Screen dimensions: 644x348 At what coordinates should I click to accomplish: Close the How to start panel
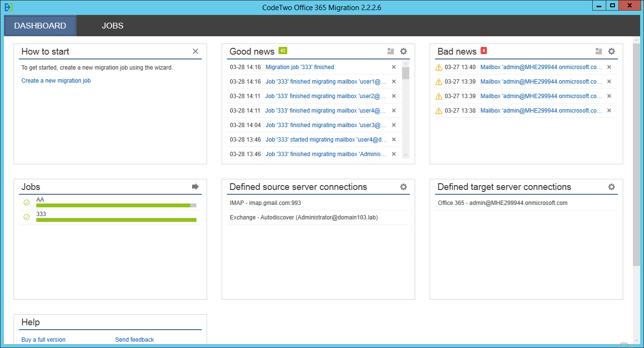pos(195,51)
